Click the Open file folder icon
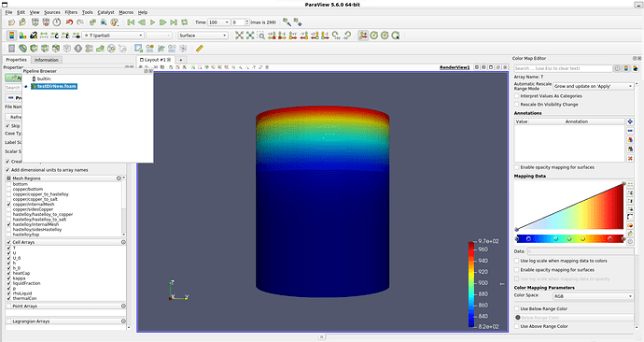 pos(11,22)
